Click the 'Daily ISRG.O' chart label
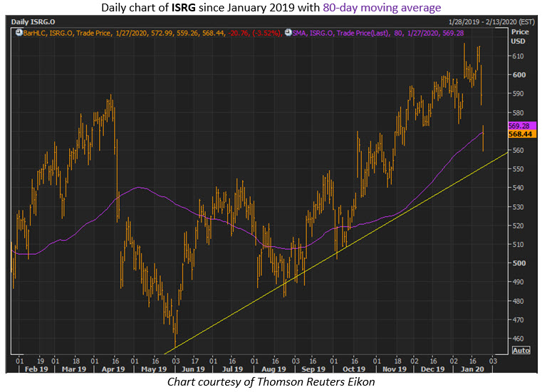 point(33,22)
